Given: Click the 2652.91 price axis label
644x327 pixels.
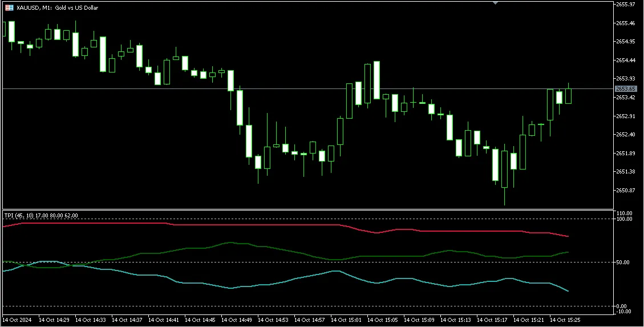Looking at the screenshot, I should (626, 116).
